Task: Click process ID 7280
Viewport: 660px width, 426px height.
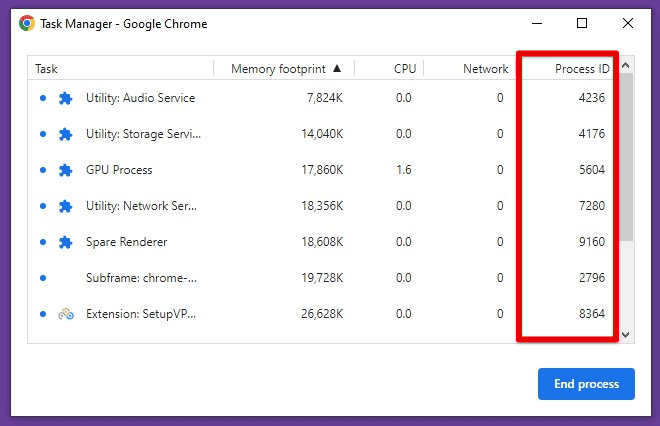Action: 591,206
